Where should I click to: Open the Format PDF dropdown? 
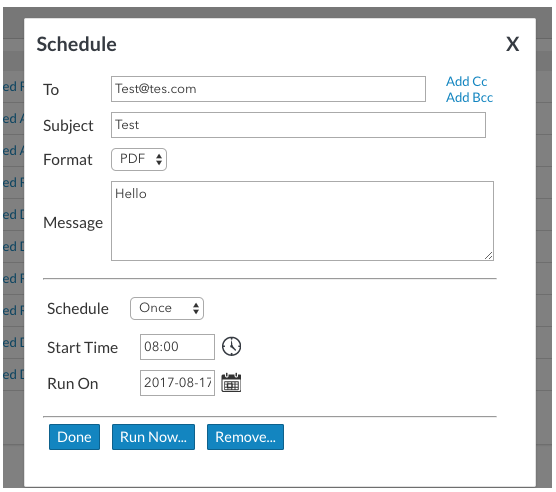[x=139, y=160]
